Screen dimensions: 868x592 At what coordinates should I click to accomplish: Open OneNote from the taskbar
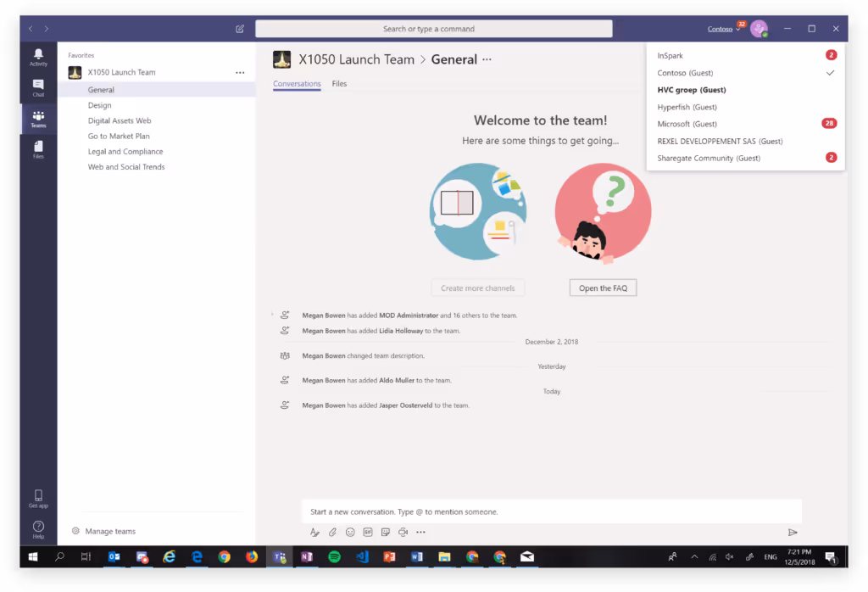pyautogui.click(x=307, y=556)
